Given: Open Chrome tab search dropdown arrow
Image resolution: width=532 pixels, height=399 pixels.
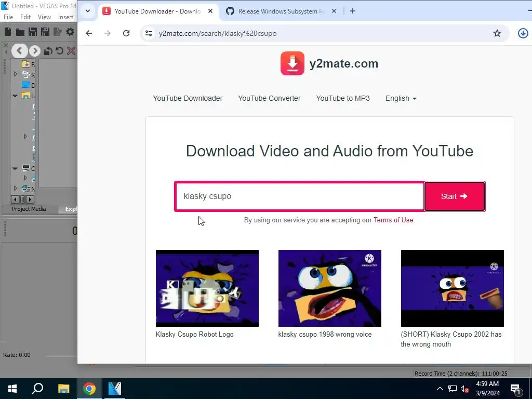Looking at the screenshot, I should (x=88, y=11).
